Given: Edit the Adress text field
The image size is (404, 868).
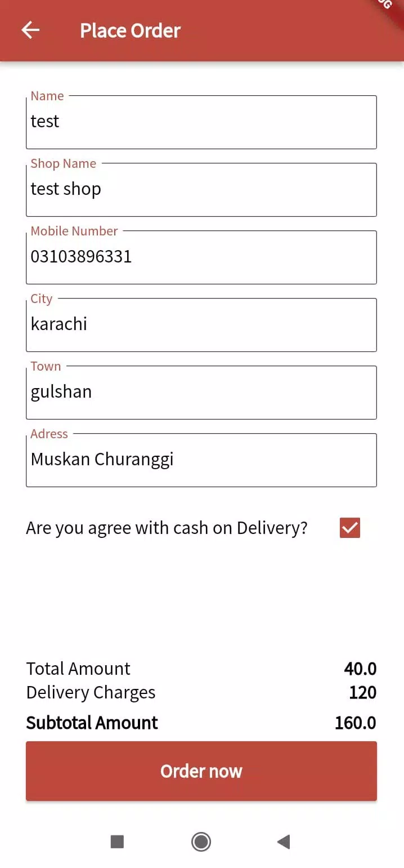Looking at the screenshot, I should (x=201, y=460).
